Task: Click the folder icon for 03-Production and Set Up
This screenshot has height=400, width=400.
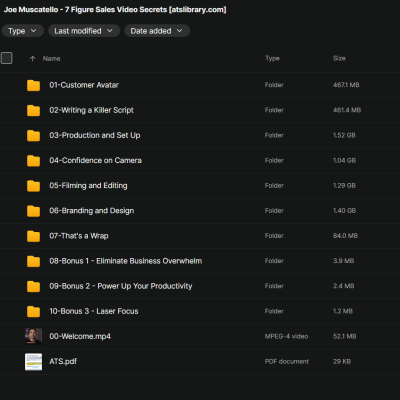Action: (33, 135)
